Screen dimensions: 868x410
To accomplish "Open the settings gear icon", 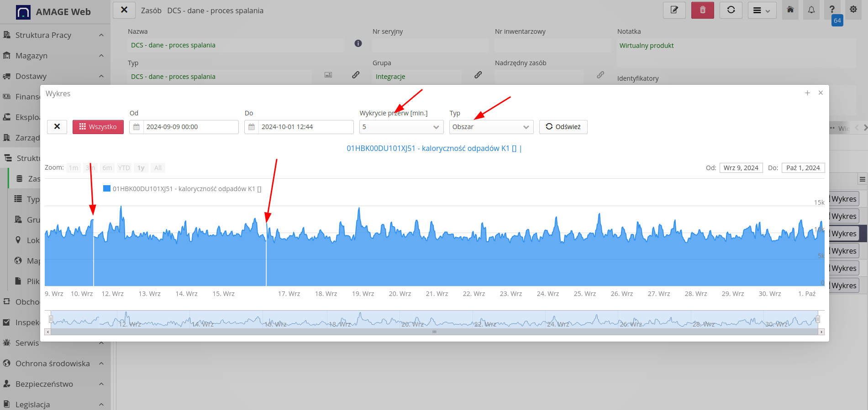I will [853, 10].
